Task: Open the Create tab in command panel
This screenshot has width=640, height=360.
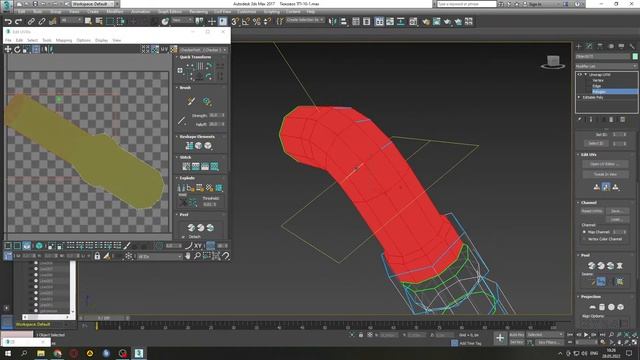Action: (579, 46)
